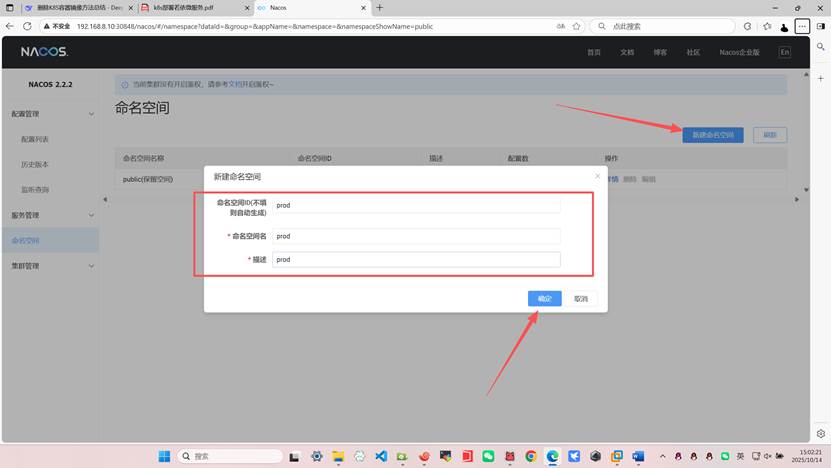Expand the 集群管理 sidebar menu
831x468 pixels.
pos(50,266)
